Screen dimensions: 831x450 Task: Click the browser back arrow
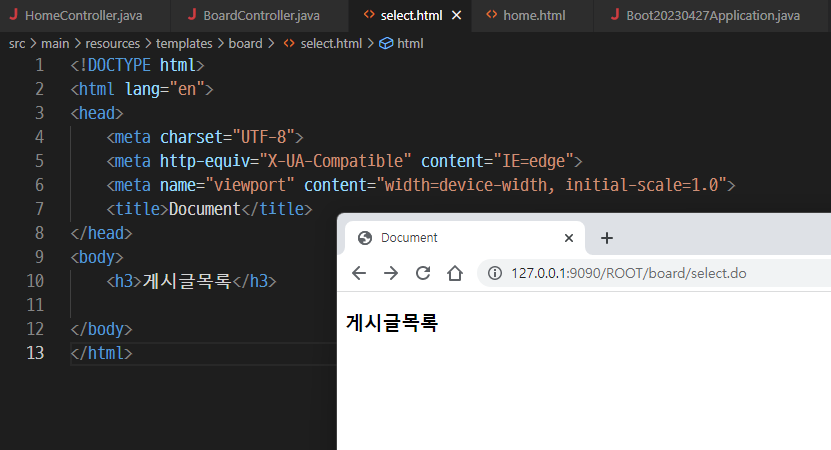point(359,273)
